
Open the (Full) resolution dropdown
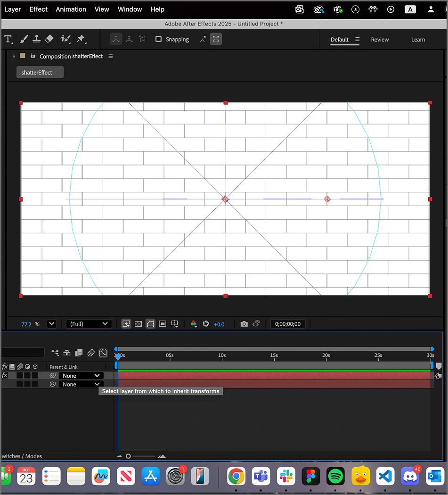[x=89, y=324]
